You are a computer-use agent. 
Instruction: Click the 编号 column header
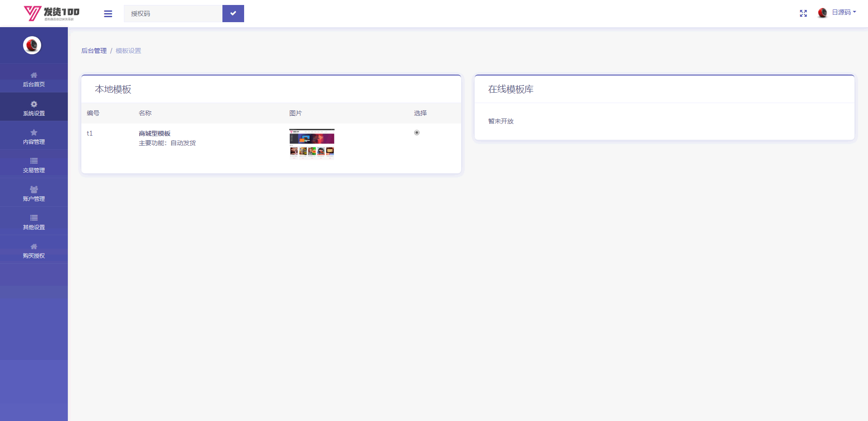coord(93,113)
